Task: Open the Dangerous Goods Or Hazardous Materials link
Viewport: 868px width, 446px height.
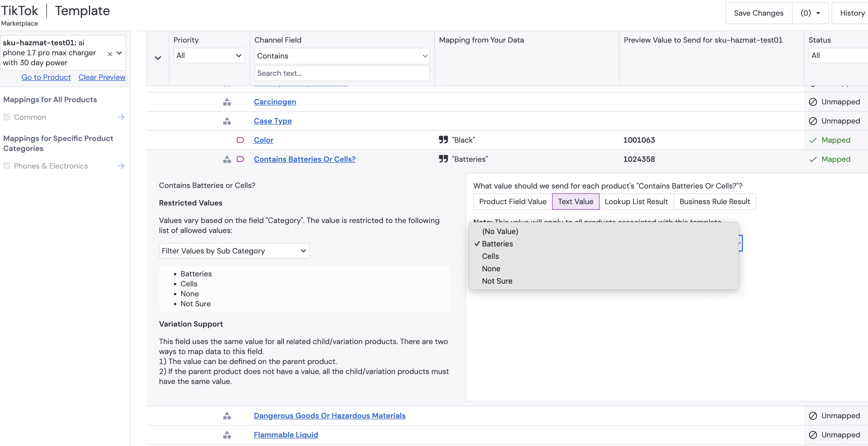Action: pos(329,416)
